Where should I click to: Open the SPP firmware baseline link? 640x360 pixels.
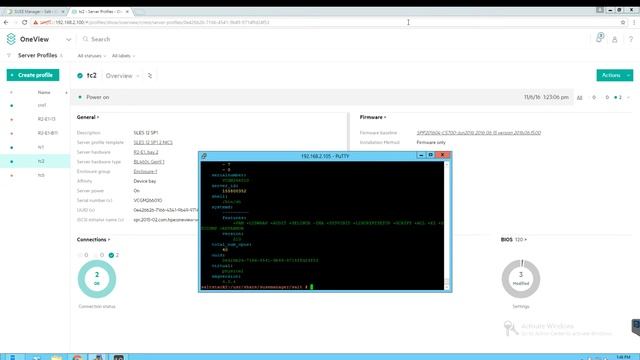pyautogui.click(x=479, y=133)
